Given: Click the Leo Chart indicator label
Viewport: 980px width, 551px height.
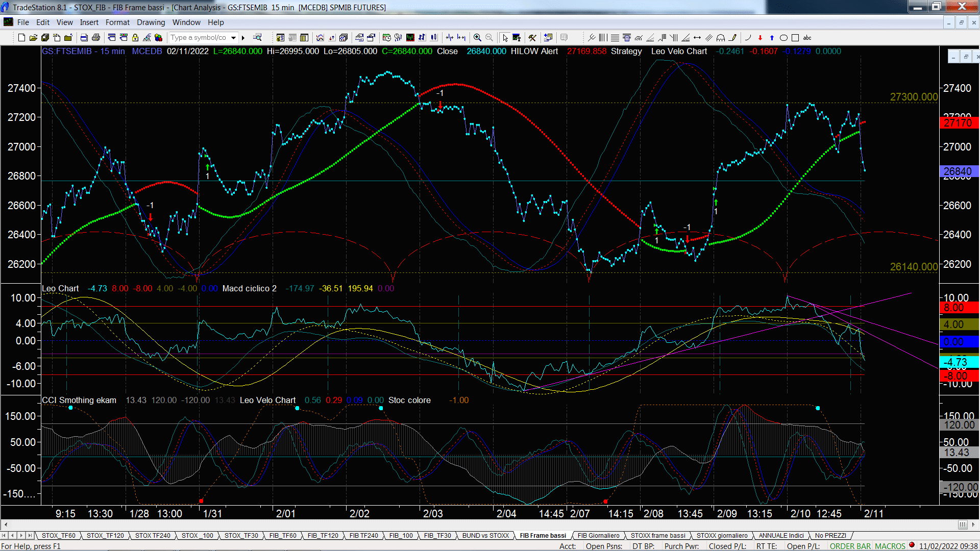Looking at the screenshot, I should click(x=60, y=288).
